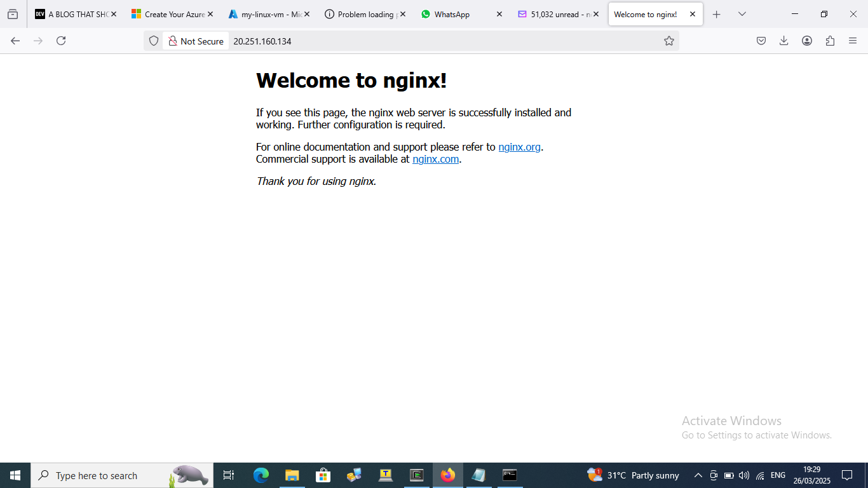Close the Welcome to nginx! tab

tap(693, 14)
